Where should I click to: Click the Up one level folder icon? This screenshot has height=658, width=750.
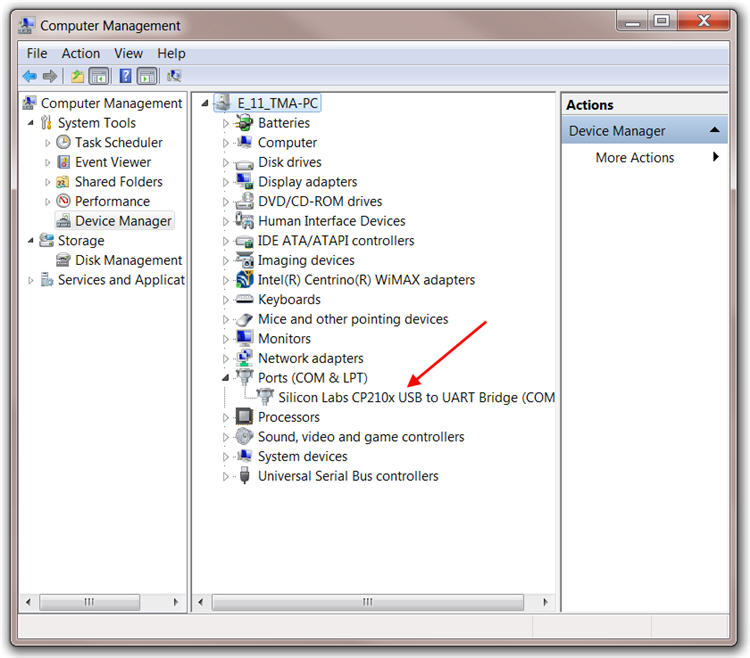point(77,76)
